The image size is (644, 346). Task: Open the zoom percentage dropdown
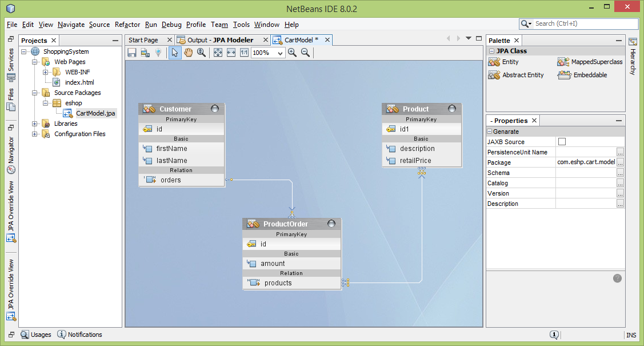(x=280, y=53)
